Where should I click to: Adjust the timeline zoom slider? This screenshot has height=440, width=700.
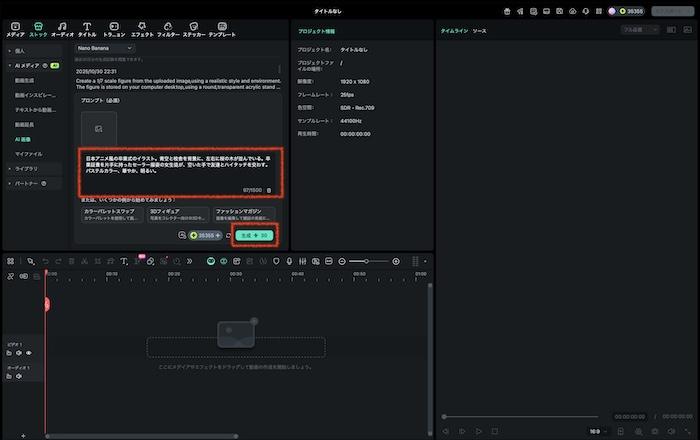[368, 261]
